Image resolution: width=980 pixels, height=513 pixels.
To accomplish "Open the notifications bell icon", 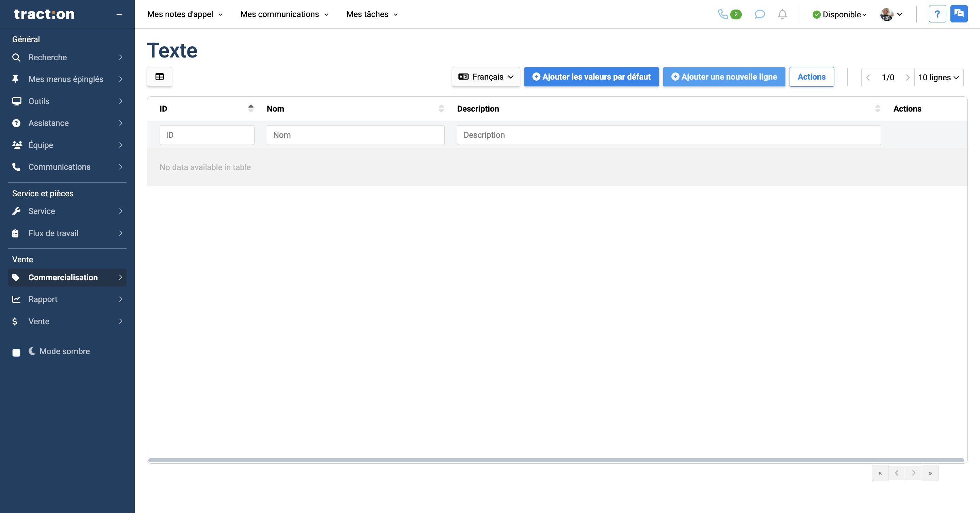I will [783, 14].
